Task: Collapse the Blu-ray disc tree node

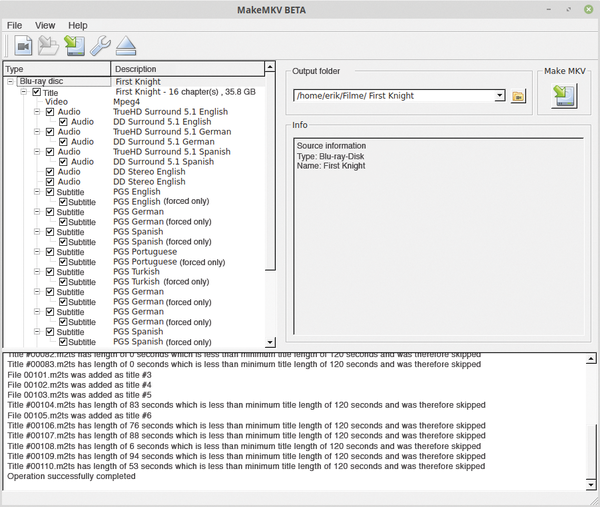Action: tap(11, 82)
